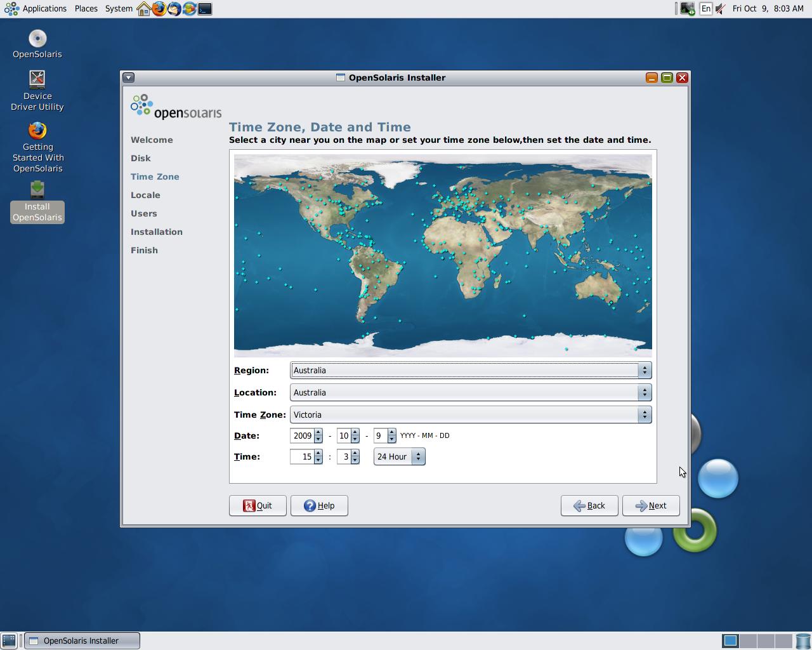The width and height of the screenshot is (812, 650).
Task: Open the terminal launcher in top panel
Action: 205,9
